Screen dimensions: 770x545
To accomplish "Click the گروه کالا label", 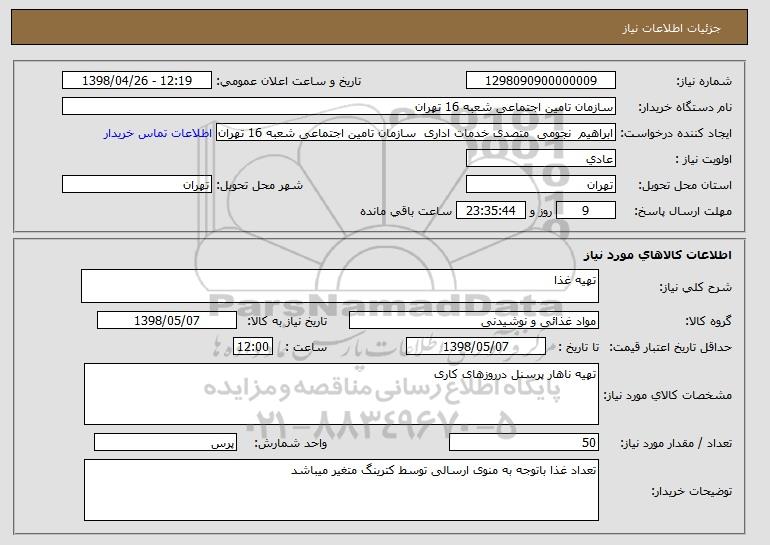I will point(709,321).
